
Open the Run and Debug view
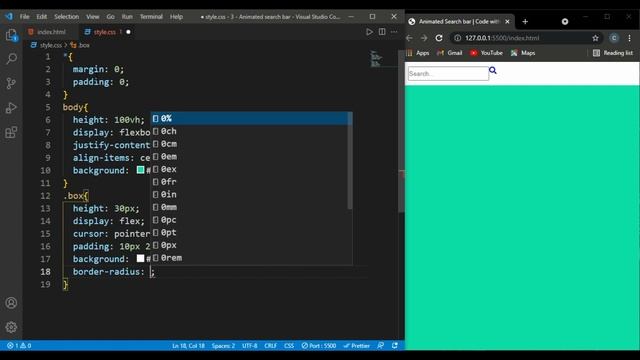click(11, 108)
